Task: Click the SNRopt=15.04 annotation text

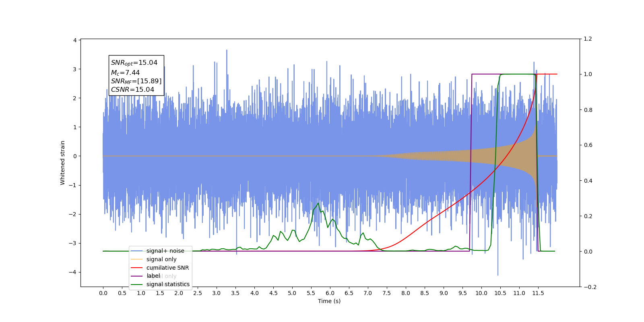Action: (134, 63)
